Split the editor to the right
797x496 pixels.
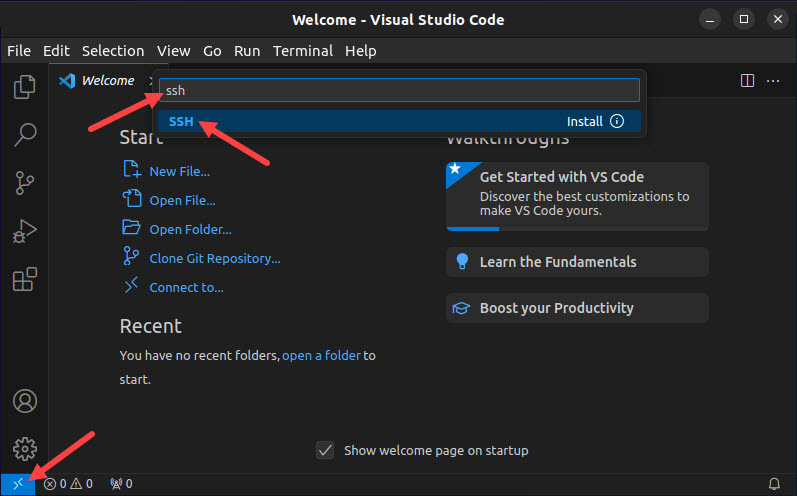click(747, 81)
